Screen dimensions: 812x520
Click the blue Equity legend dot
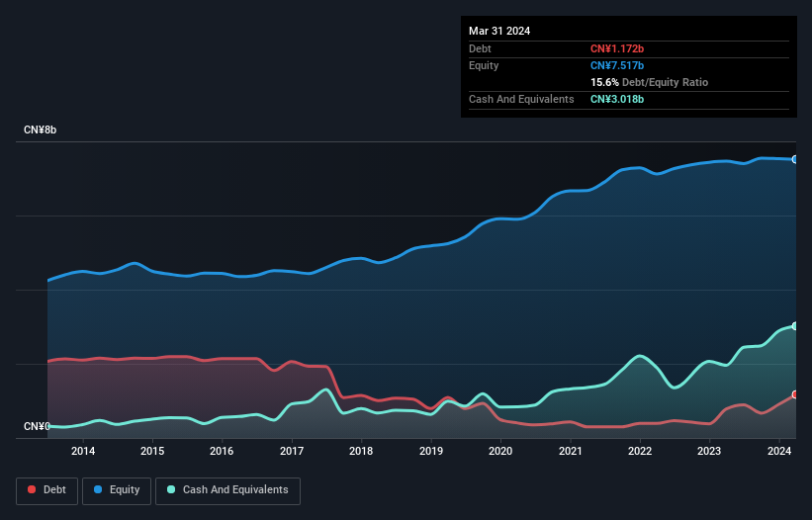pyautogui.click(x=98, y=489)
